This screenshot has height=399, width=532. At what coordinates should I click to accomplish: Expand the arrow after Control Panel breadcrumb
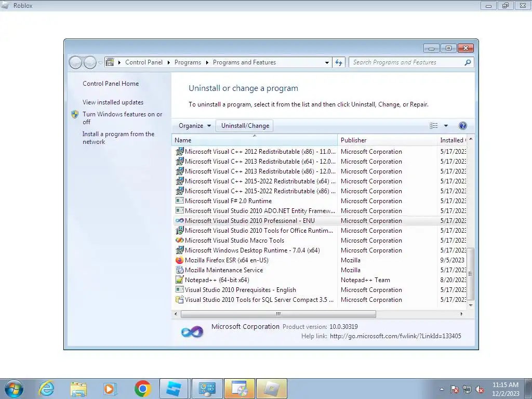(169, 62)
